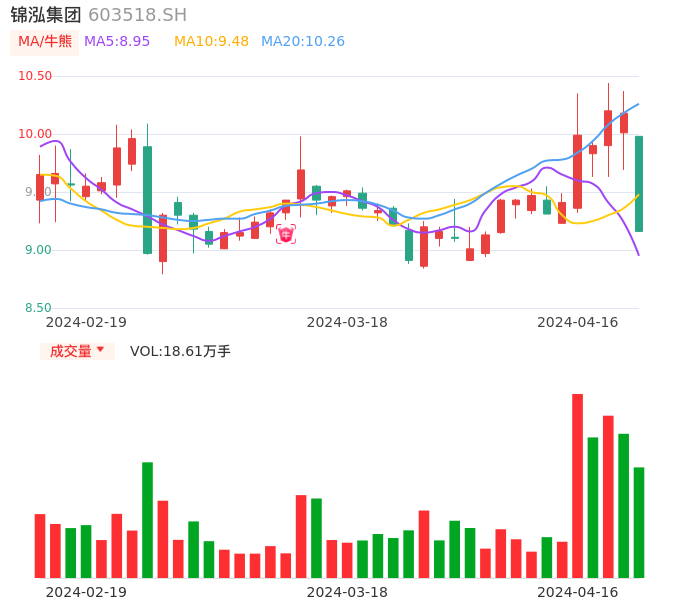Click the 2024-04-16 date under the price chart
686x606 pixels.
pos(578,323)
